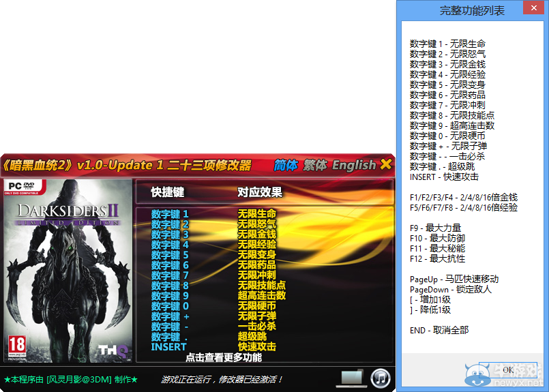Image resolution: width=549 pixels, height=392 pixels.
Task: Click dialog line 数字键 9 - 超高连击数
Action: (452, 125)
